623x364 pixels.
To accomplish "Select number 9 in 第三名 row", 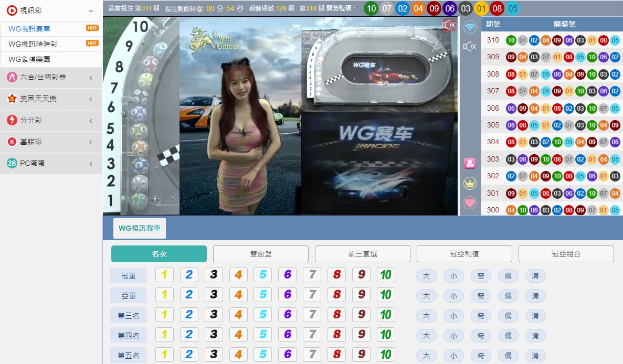I will click(362, 314).
